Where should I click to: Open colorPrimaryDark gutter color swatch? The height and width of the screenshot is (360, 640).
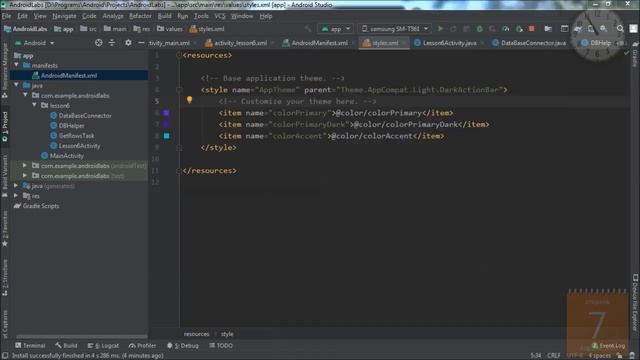coord(167,124)
